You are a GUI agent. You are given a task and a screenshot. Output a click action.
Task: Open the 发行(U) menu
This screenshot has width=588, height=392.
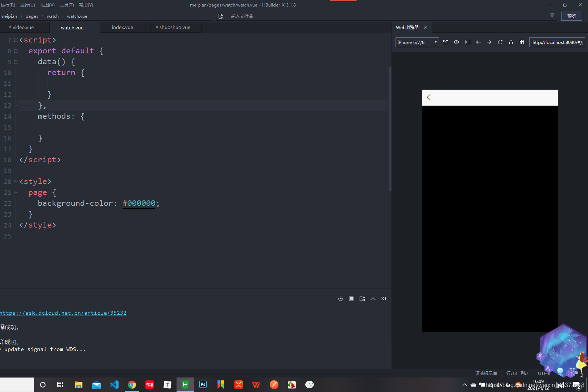coord(28,5)
